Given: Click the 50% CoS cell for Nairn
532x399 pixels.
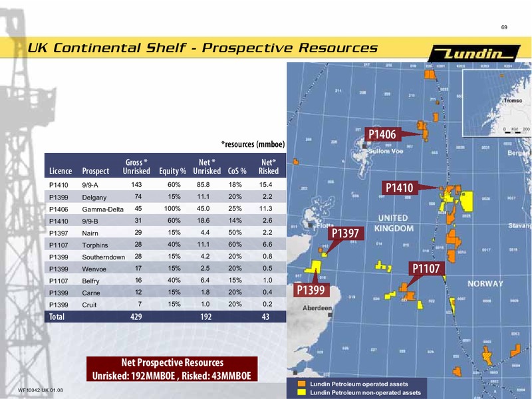Looking at the screenshot, I should coord(235,232).
